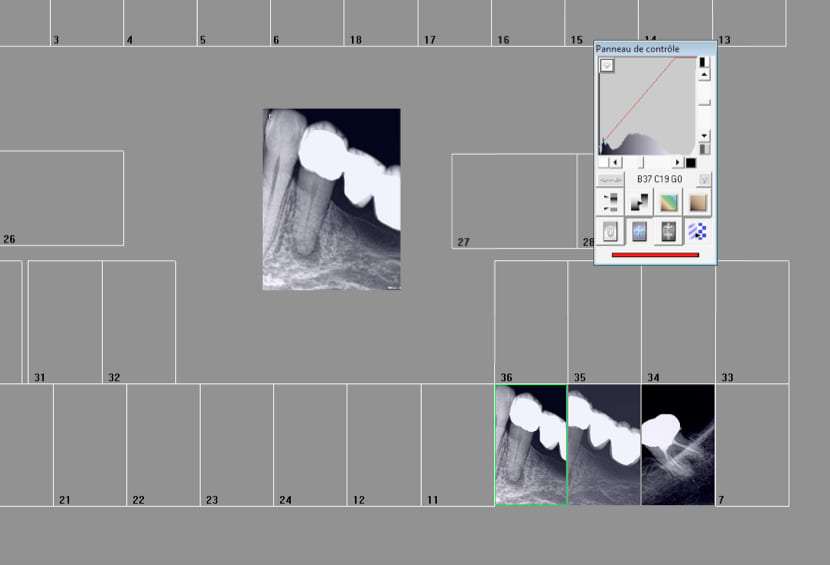This screenshot has width=830, height=565.
Task: Select the black and white invert icon
Action: [640, 203]
